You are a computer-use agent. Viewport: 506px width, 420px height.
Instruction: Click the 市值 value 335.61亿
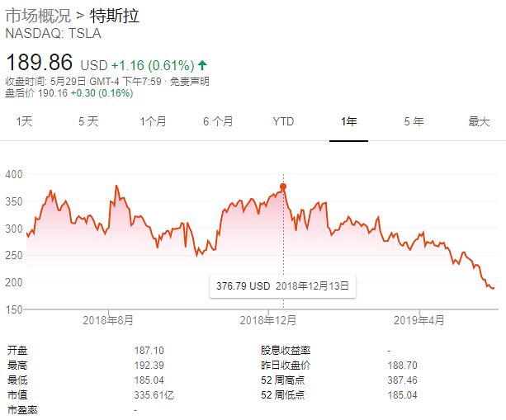point(154,395)
